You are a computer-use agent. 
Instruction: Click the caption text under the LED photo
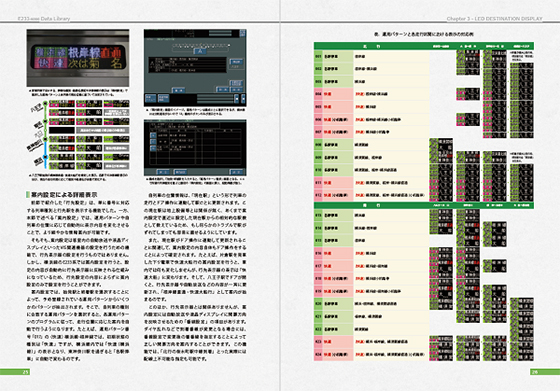coord(78,93)
